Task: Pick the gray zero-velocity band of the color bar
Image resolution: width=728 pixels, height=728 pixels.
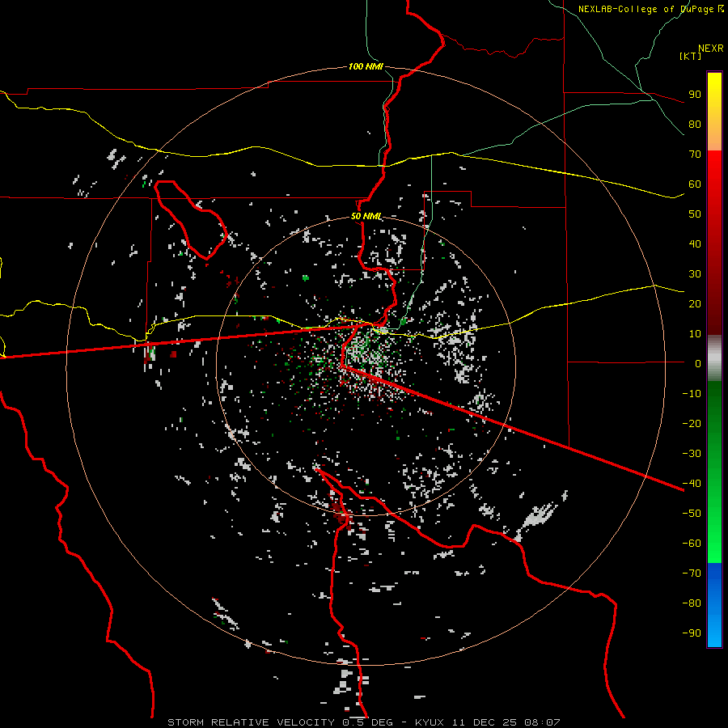Action: coord(714,358)
